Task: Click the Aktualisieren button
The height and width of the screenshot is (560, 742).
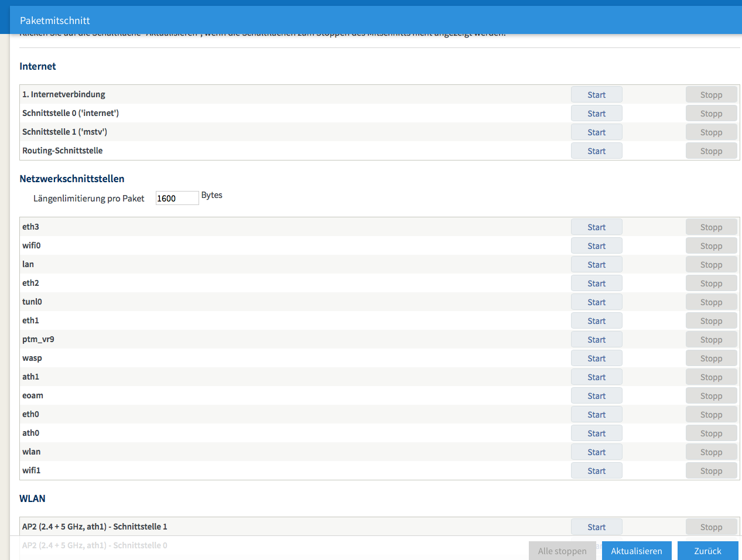Action: click(x=636, y=551)
